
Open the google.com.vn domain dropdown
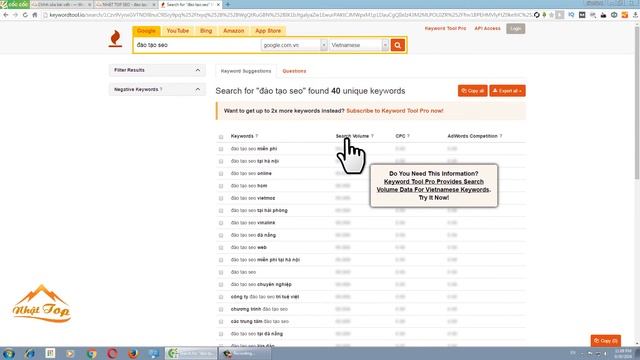294,45
